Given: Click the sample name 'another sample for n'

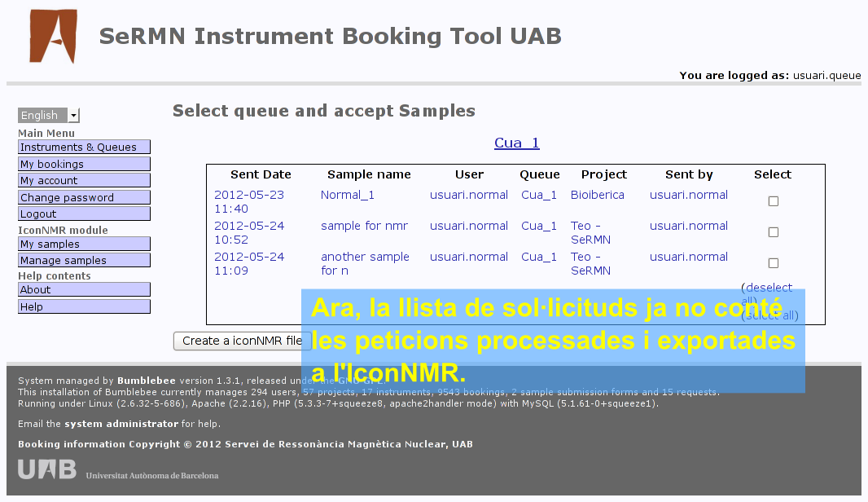Looking at the screenshot, I should pyautogui.click(x=366, y=264).
